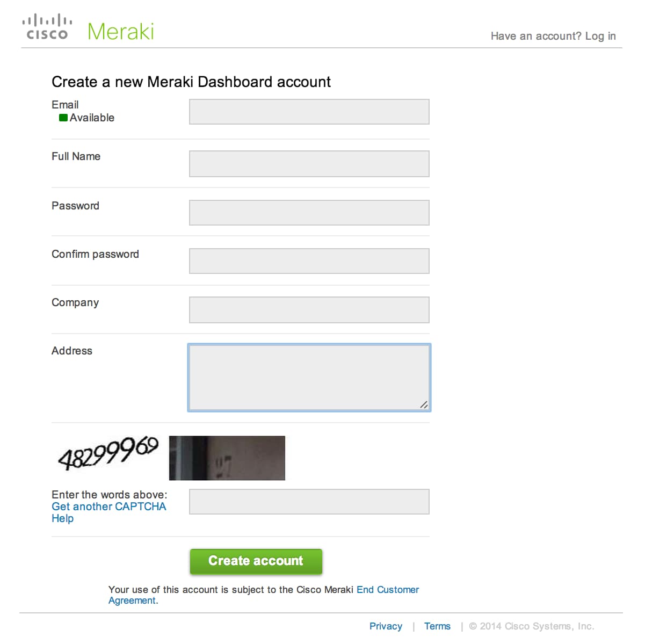Viewport: 645px width, 644px height.
Task: Open the Log in link
Action: coord(600,36)
